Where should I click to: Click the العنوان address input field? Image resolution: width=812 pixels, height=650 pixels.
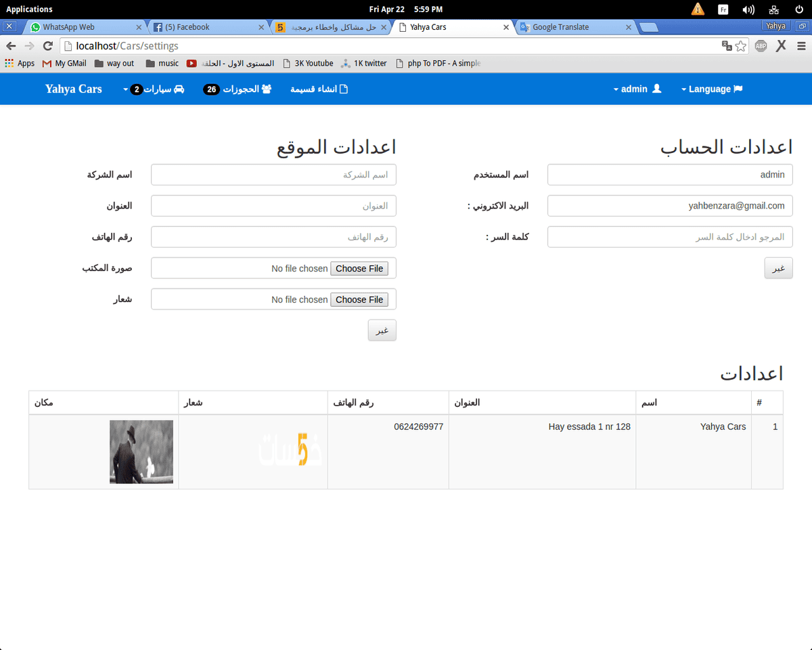click(x=273, y=206)
